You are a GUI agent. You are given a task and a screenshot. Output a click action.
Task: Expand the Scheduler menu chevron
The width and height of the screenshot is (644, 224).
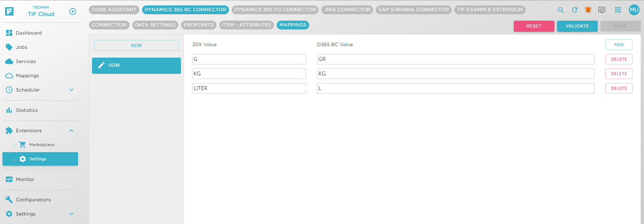[x=71, y=90]
